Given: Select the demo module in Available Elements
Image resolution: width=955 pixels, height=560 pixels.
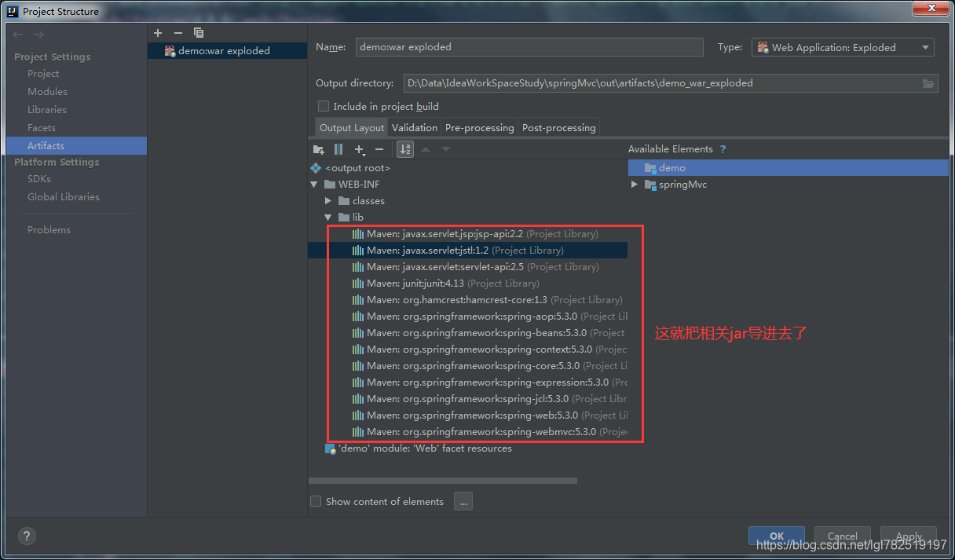Looking at the screenshot, I should pyautogui.click(x=789, y=168).
